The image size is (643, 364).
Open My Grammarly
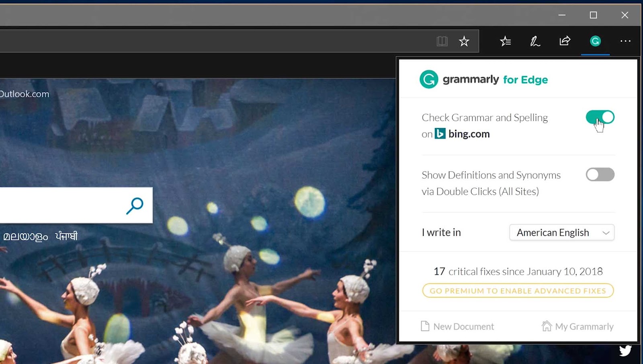pos(577,326)
